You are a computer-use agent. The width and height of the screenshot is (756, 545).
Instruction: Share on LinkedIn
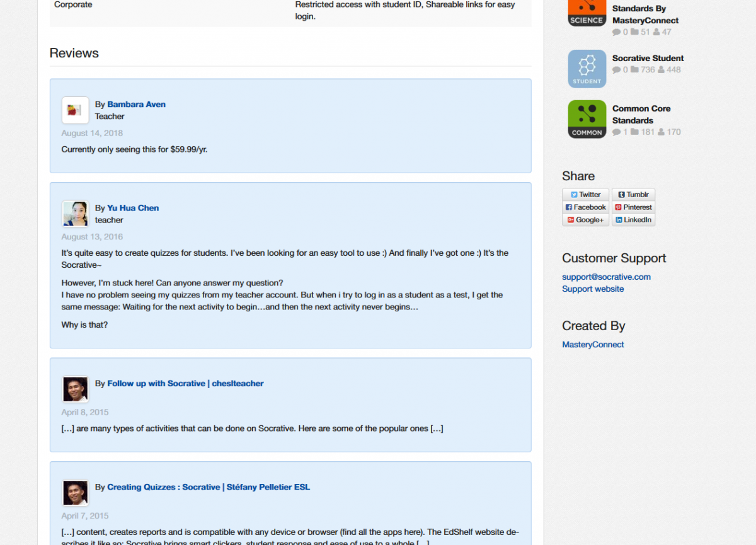coord(633,220)
